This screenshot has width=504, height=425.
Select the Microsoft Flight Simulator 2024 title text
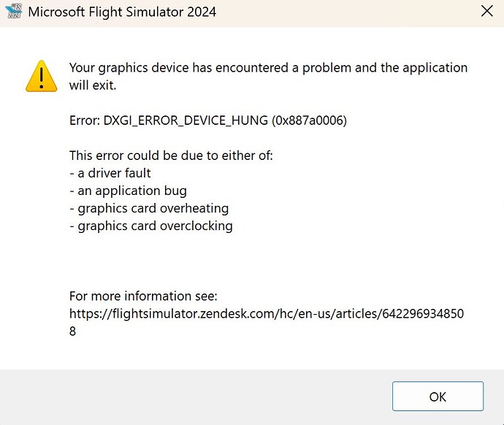[x=122, y=12]
